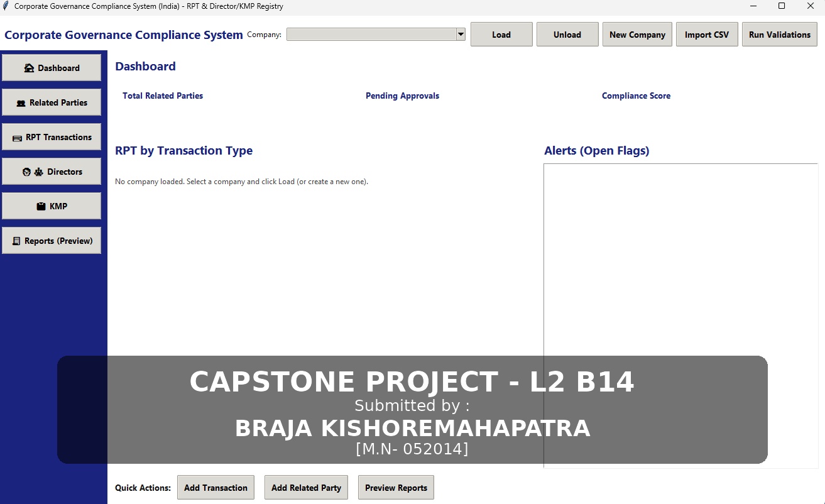The width and height of the screenshot is (825, 504).
Task: Open Reports (Preview) from the sidebar
Action: pos(52,241)
